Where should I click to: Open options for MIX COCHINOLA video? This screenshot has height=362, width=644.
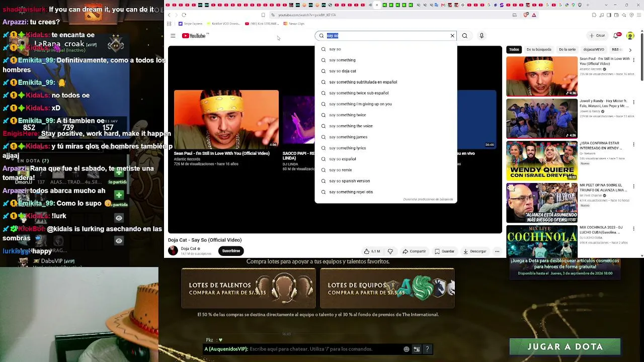pyautogui.click(x=633, y=228)
